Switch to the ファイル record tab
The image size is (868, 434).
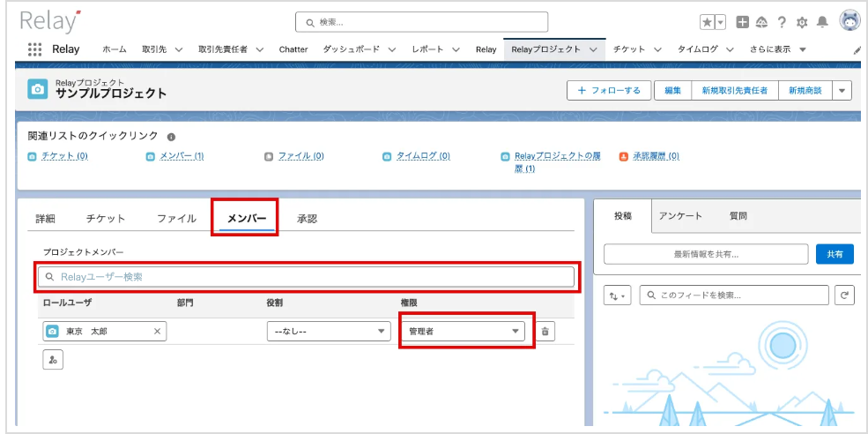point(176,219)
